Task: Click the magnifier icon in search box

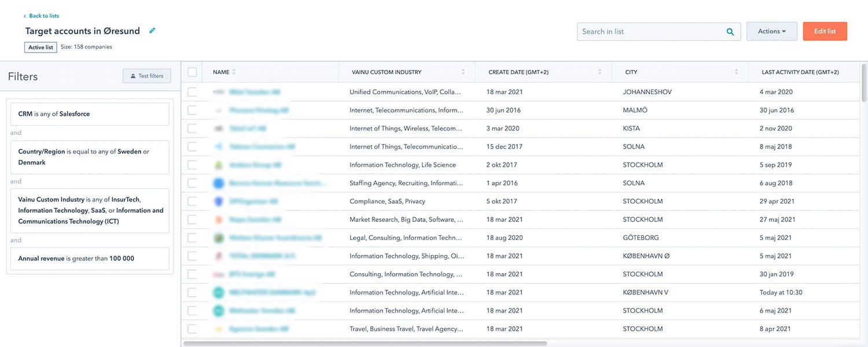Action: pos(730,32)
